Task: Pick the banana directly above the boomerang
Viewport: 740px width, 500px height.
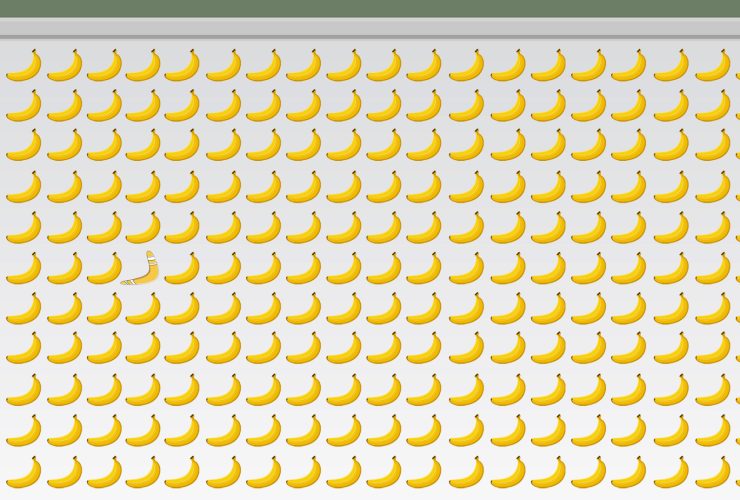Action: point(143,227)
